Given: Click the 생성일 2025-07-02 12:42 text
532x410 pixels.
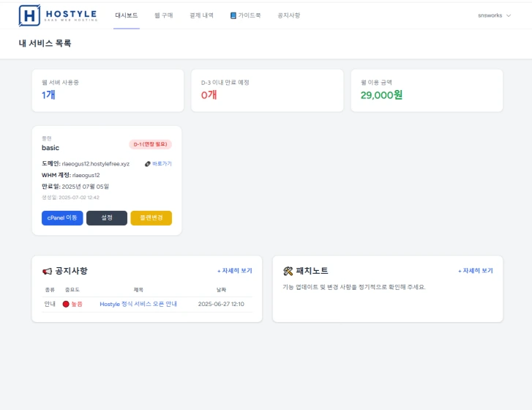Looking at the screenshot, I should 70,198.
